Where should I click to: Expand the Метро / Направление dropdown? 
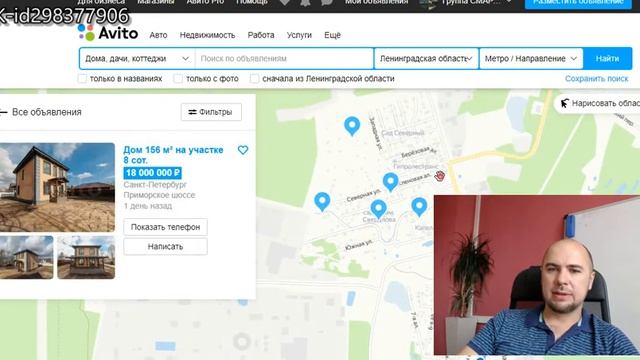531,59
